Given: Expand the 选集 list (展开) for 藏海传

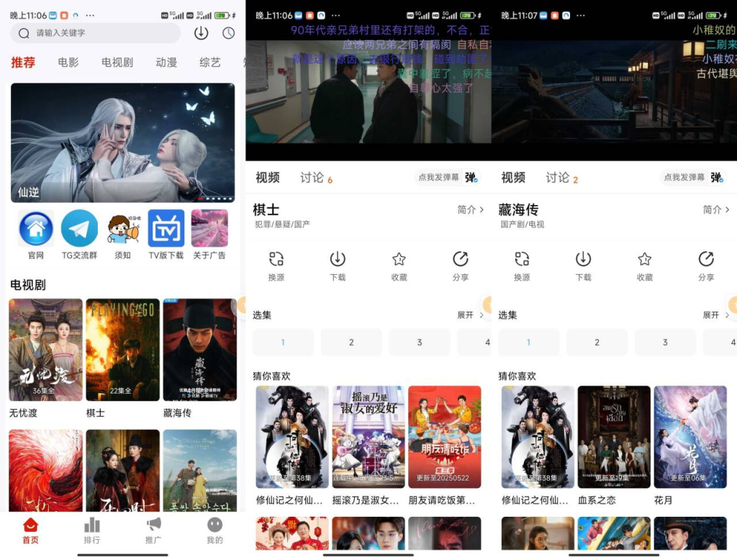Looking at the screenshot, I should point(716,315).
